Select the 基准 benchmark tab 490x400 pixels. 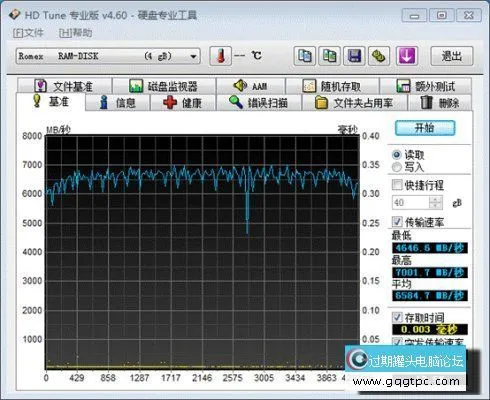pos(51,101)
